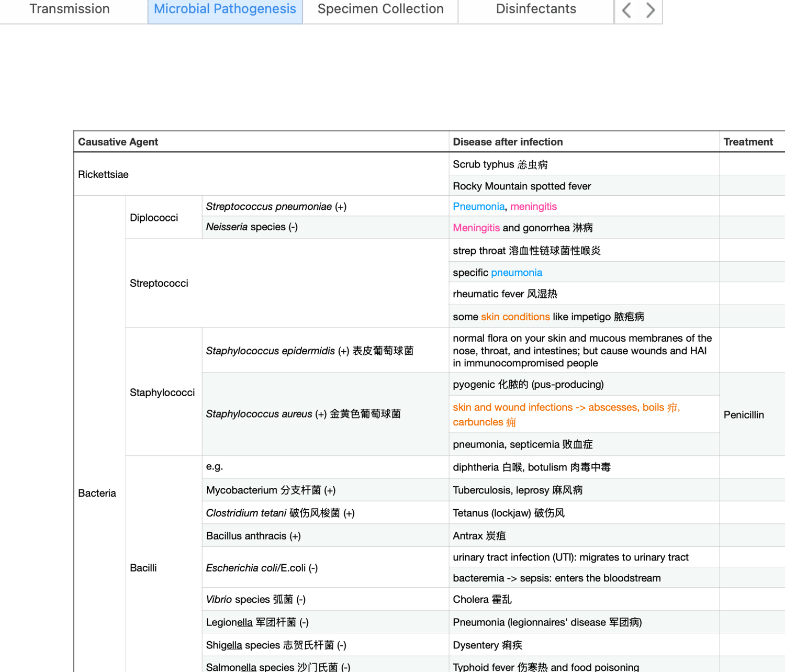Click Staphylococcus aureus (+) cell
The image size is (785, 672).
pyautogui.click(x=325, y=414)
